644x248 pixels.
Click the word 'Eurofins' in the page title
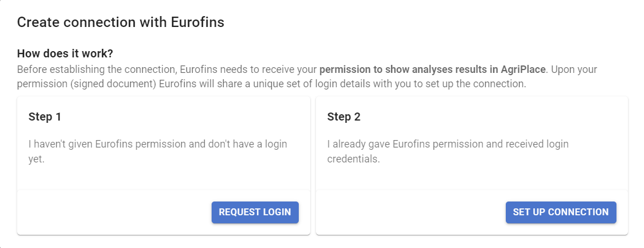pos(197,22)
